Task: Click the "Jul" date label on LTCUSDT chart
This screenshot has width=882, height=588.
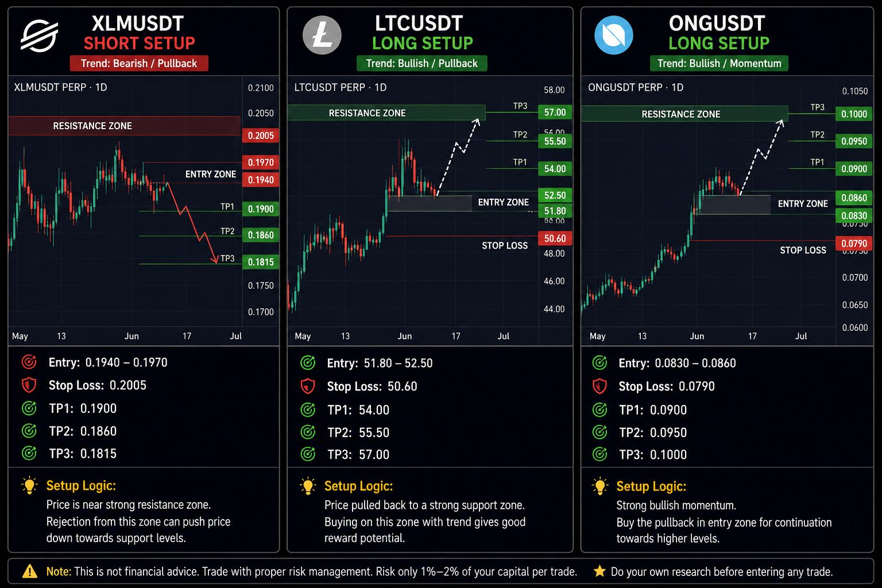Action: click(x=503, y=336)
